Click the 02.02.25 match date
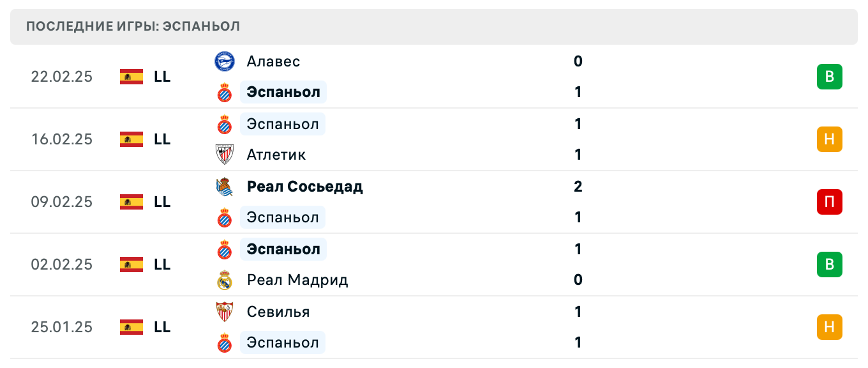The height and width of the screenshot is (368, 868). tap(62, 264)
